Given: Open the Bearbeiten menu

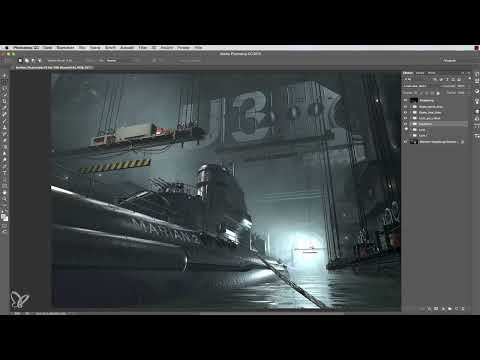Looking at the screenshot, I should pyautogui.click(x=65, y=48).
